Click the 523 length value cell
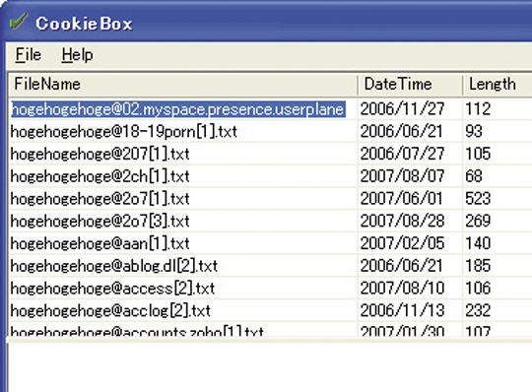Screen dimensions: 532x392 click(x=478, y=199)
